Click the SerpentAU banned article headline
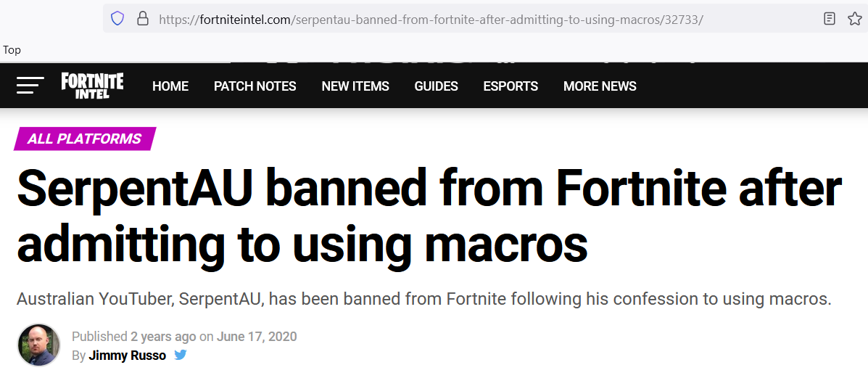The width and height of the screenshot is (868, 386). (x=429, y=216)
